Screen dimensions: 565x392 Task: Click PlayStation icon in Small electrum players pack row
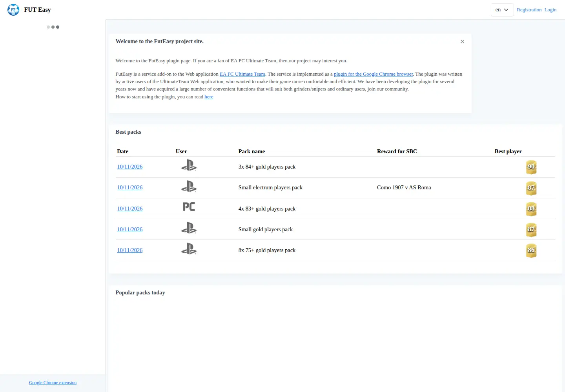pos(189,186)
